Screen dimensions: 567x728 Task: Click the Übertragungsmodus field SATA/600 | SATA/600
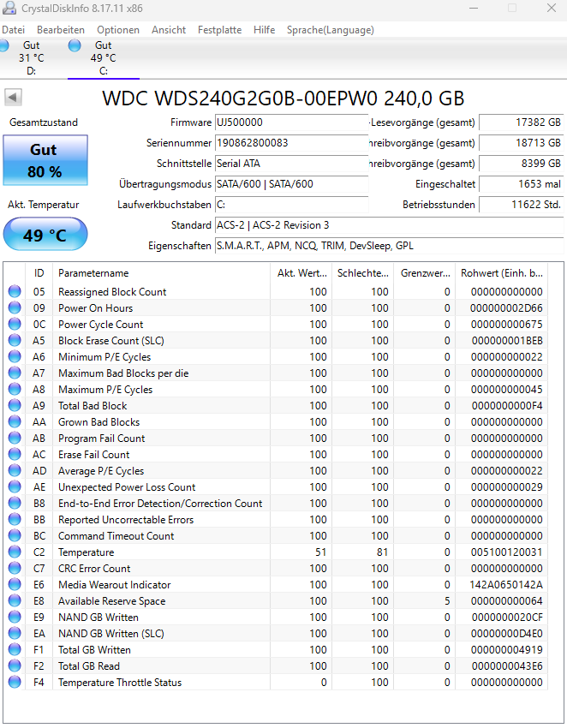(291, 184)
